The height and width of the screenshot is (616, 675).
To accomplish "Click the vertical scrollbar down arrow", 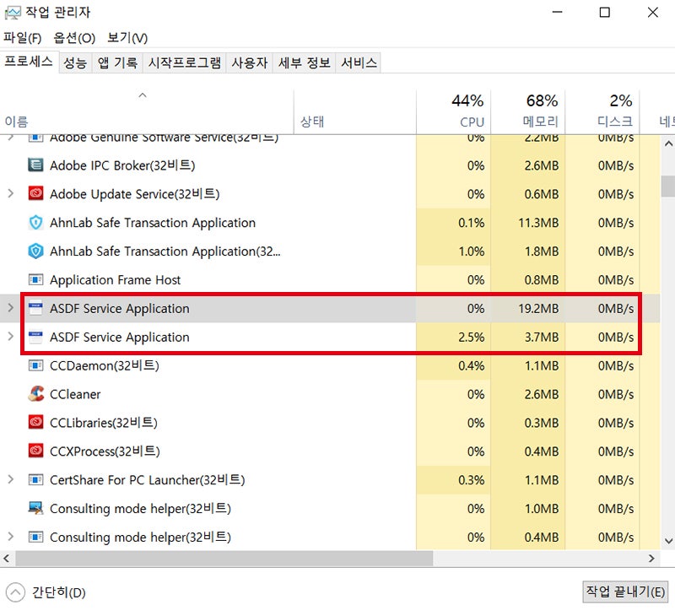I will pyautogui.click(x=667, y=541).
